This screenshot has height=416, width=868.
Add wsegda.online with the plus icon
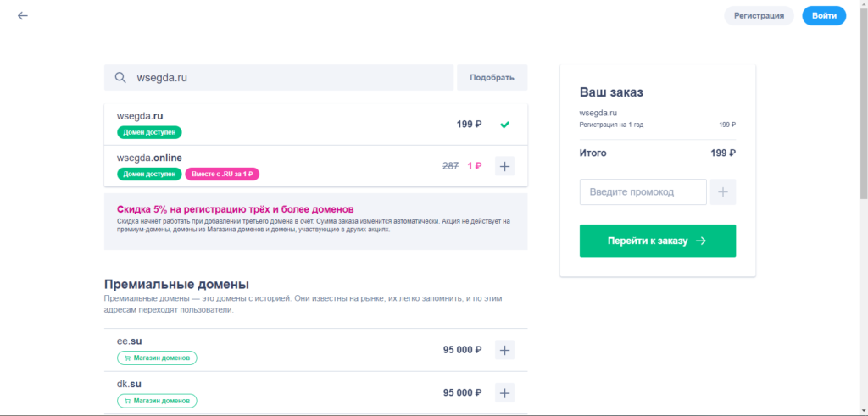click(x=504, y=166)
